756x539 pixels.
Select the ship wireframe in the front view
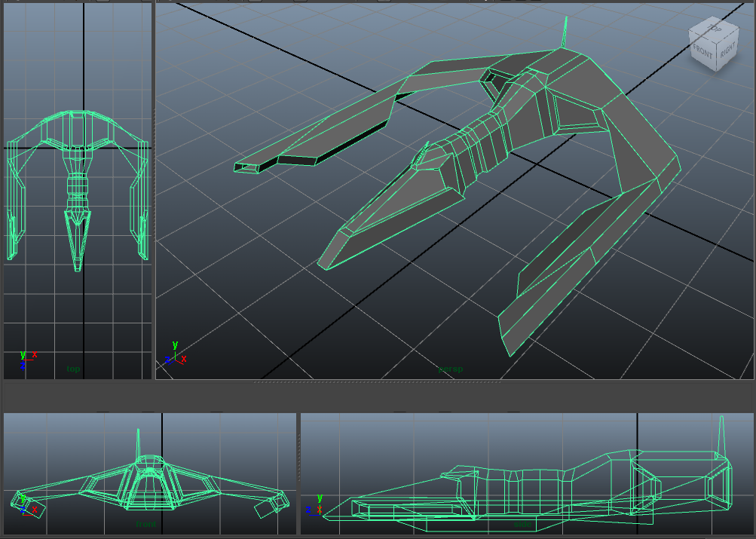[150, 473]
